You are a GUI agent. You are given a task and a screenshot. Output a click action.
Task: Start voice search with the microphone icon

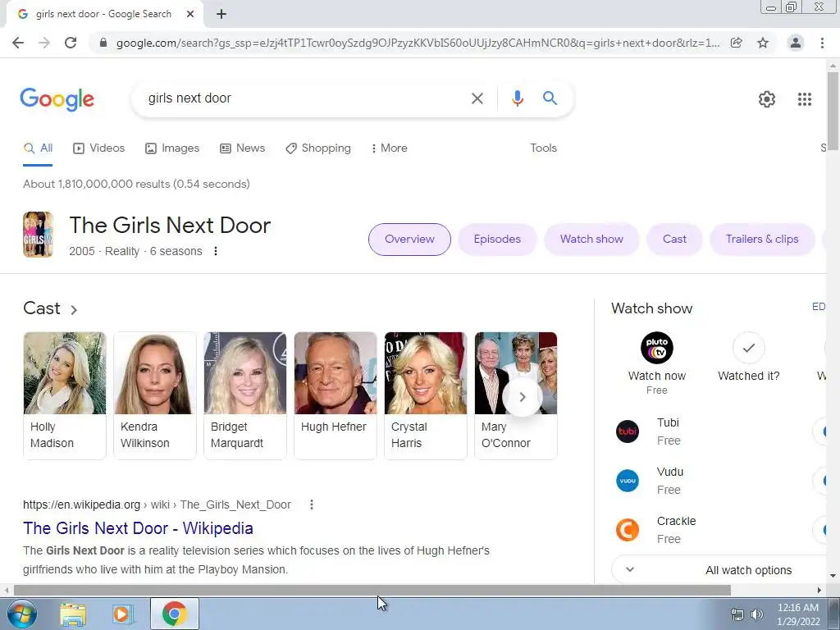coord(517,98)
